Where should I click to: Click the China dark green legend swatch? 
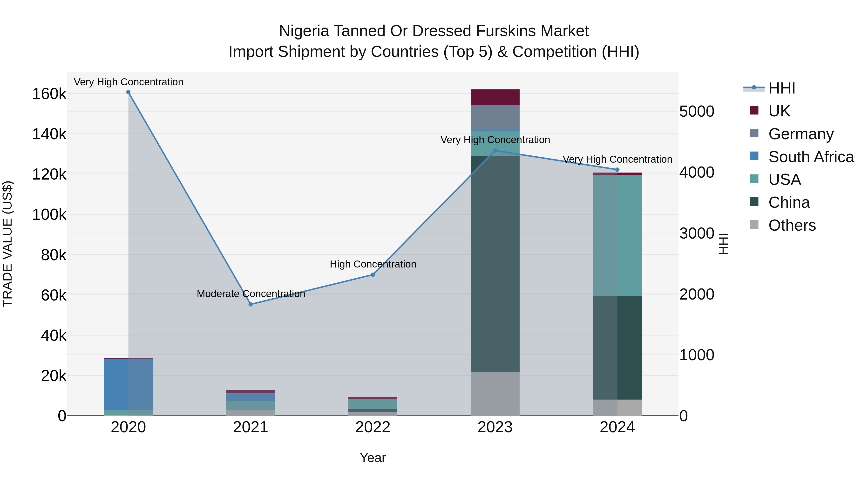coord(754,202)
